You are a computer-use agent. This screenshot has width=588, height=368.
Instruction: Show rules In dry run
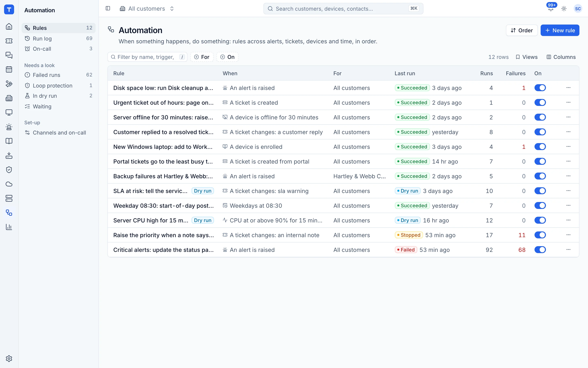tap(58, 96)
